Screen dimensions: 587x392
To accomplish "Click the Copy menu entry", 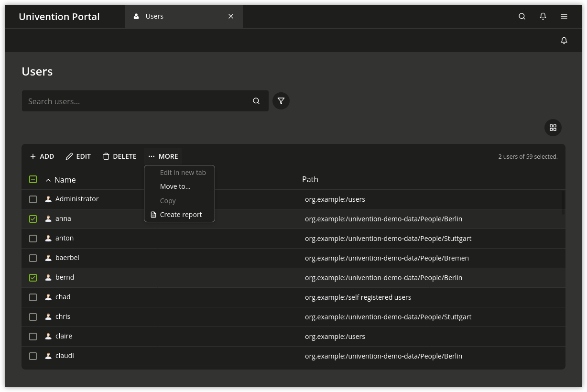I will pos(179,201).
